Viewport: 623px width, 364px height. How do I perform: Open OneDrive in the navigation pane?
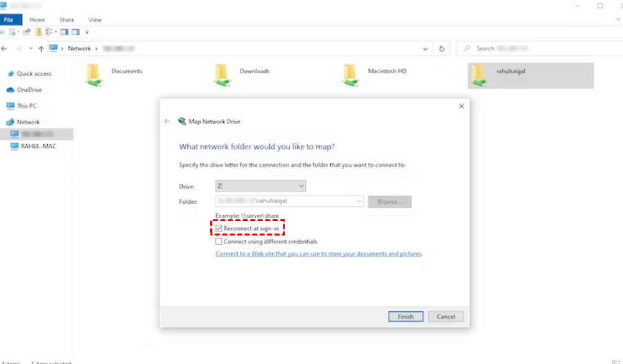tap(29, 89)
